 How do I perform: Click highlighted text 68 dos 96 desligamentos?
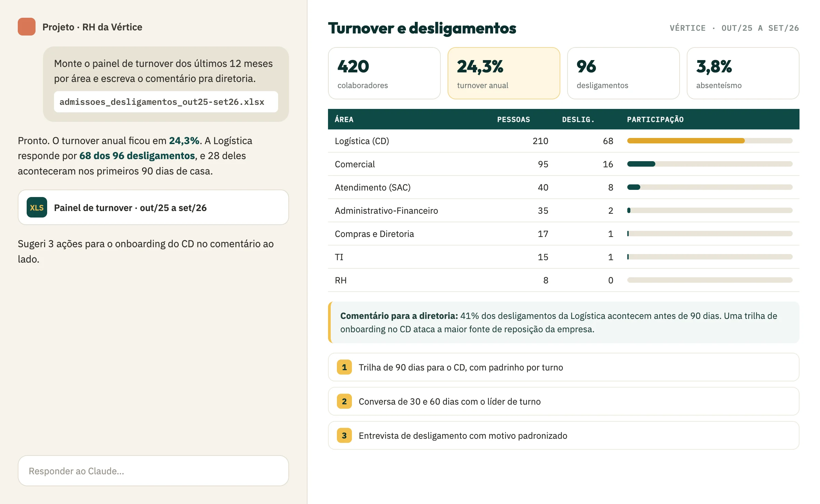coord(137,156)
